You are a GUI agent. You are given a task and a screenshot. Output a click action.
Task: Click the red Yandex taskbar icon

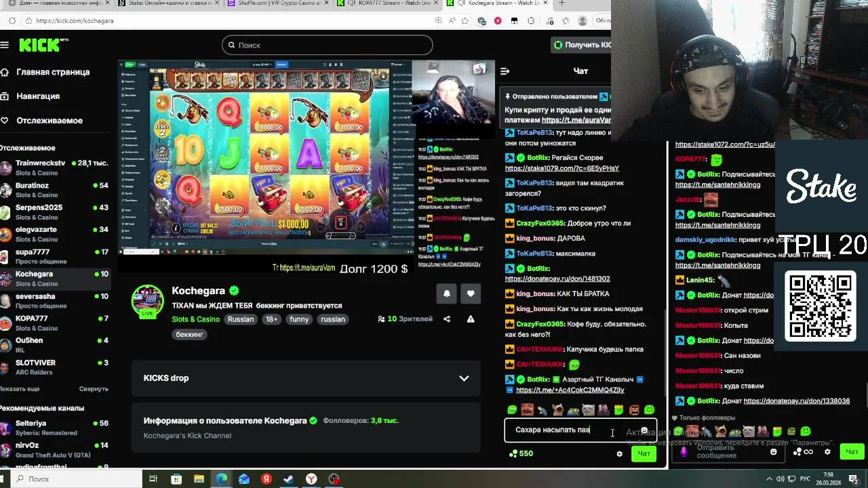point(267,479)
